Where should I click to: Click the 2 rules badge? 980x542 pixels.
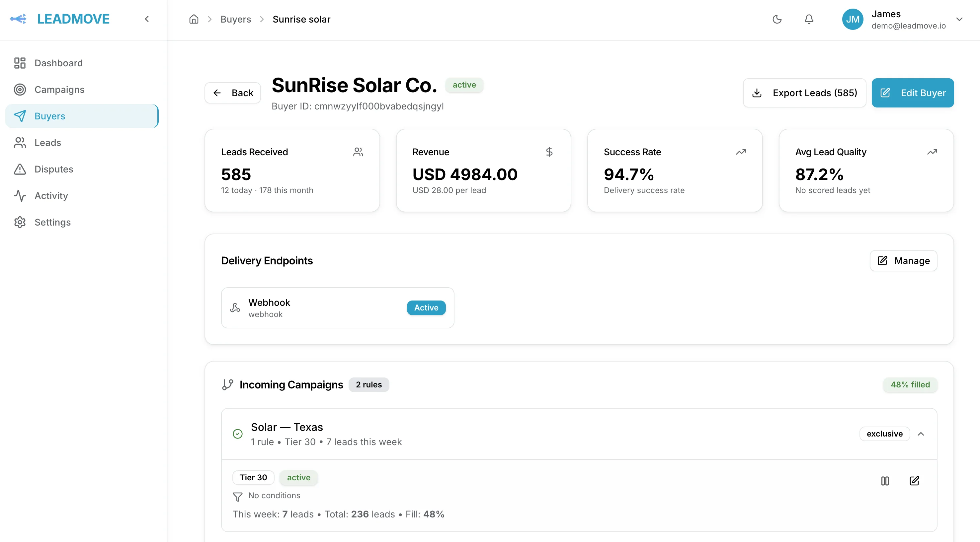pos(368,385)
